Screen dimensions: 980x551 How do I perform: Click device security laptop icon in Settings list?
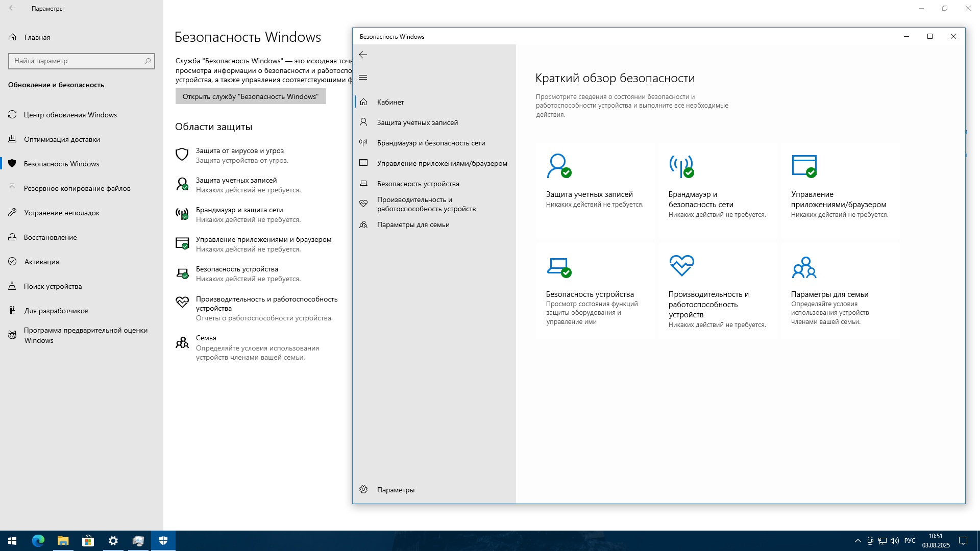tap(182, 273)
